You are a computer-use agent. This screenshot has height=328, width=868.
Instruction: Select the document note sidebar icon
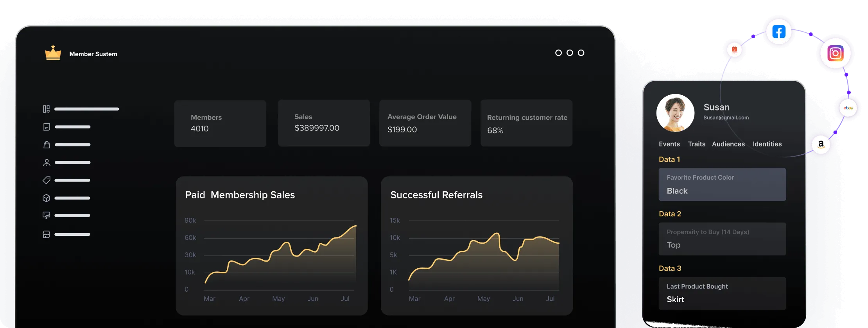47,127
